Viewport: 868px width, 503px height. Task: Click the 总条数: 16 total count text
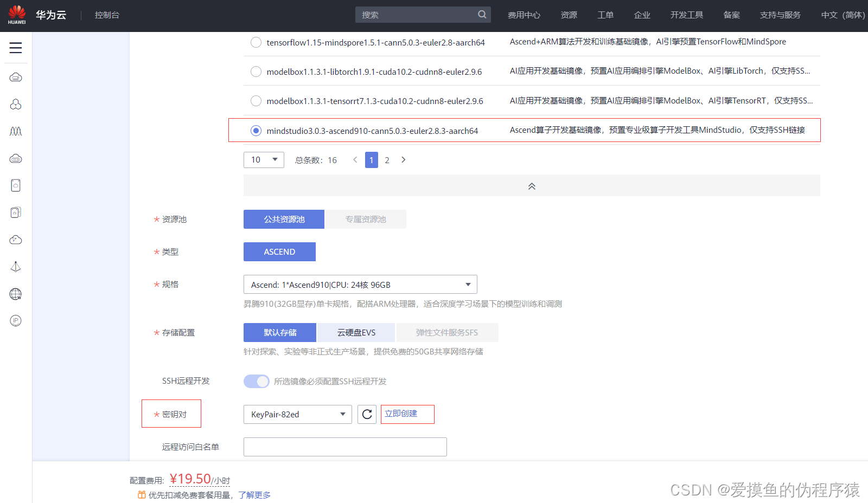point(316,160)
